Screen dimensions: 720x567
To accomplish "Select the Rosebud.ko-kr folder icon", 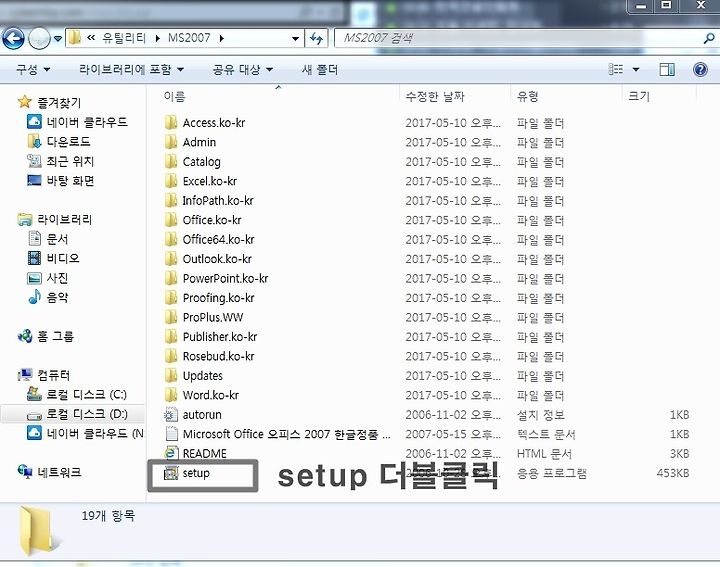I will [x=171, y=356].
